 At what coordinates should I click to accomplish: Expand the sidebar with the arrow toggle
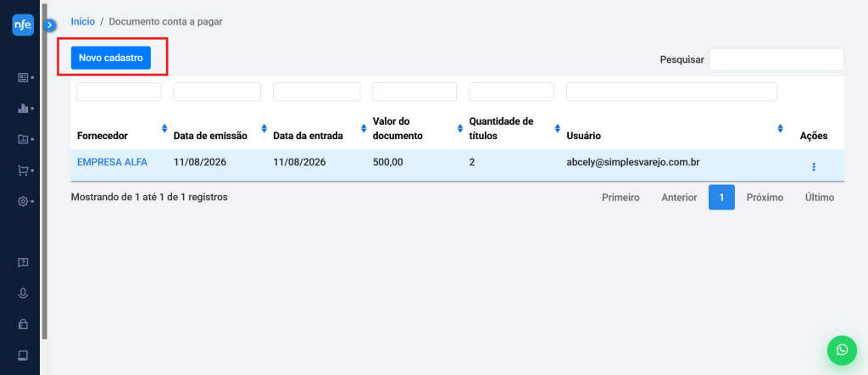(50, 25)
